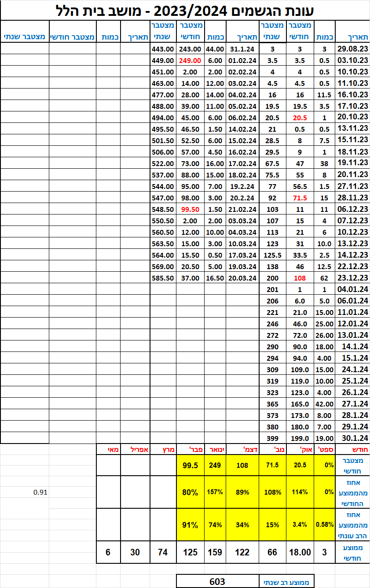Click the yellow 99.5 February cumulative cell
The width and height of the screenshot is (370, 588).
(x=190, y=465)
